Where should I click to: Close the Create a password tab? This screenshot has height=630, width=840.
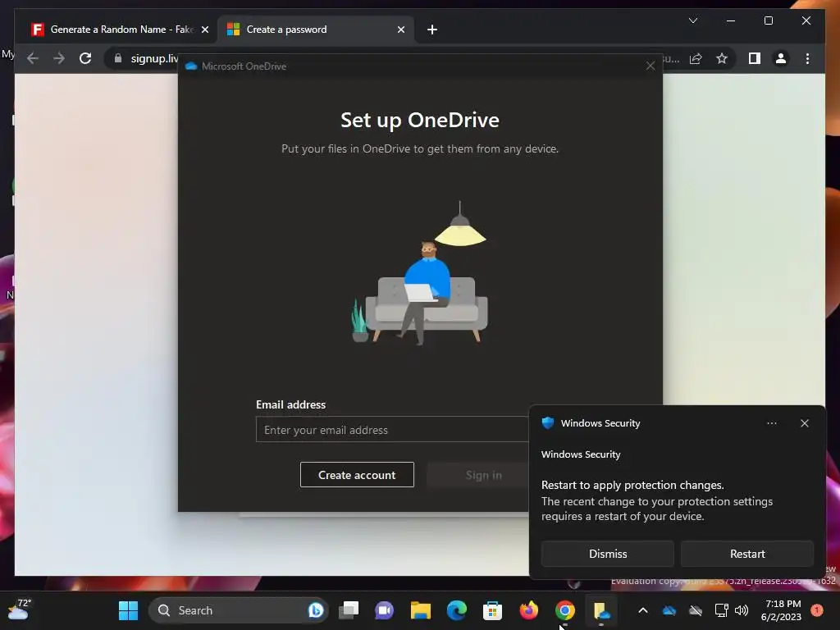pos(400,30)
